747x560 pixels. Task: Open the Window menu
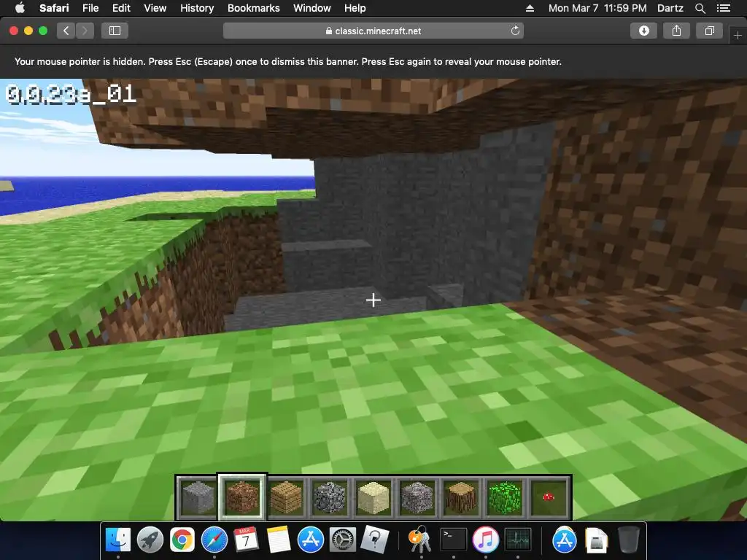click(x=312, y=8)
